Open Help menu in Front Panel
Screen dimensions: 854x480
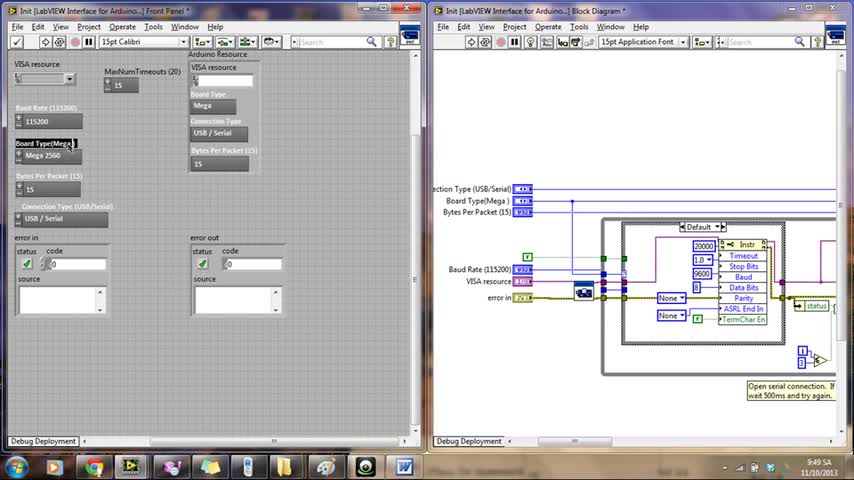(215, 27)
